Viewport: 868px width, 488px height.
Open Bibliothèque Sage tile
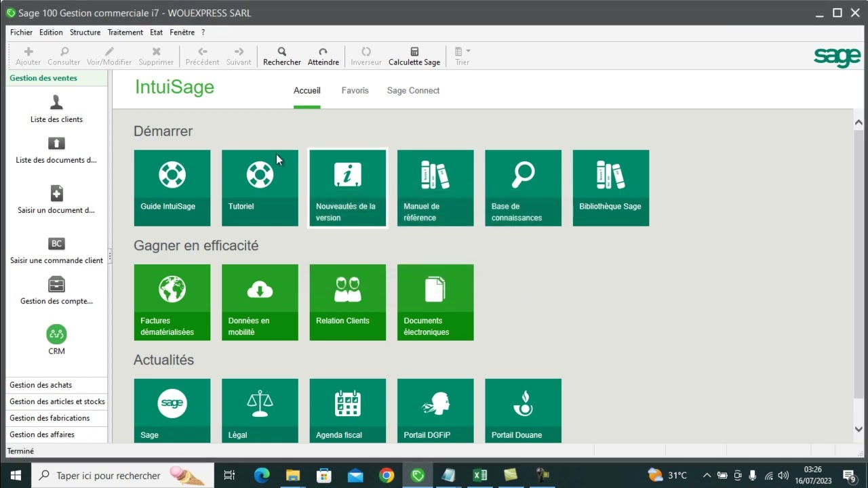(x=611, y=188)
